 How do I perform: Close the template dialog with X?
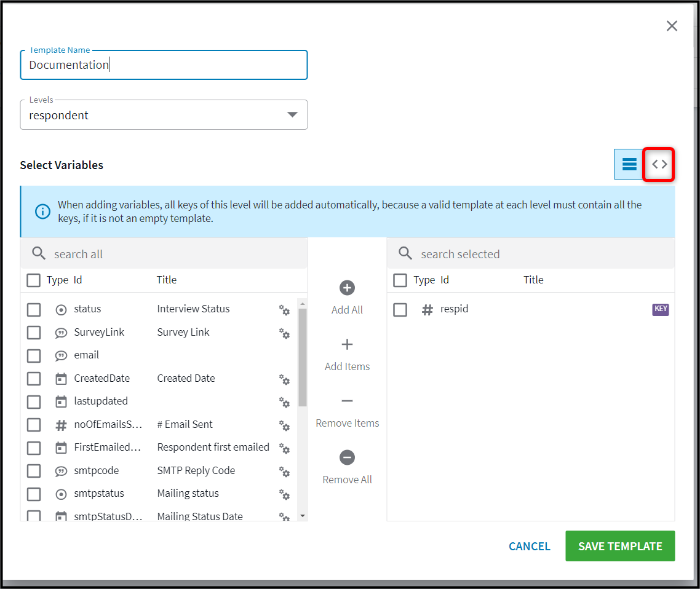(672, 26)
